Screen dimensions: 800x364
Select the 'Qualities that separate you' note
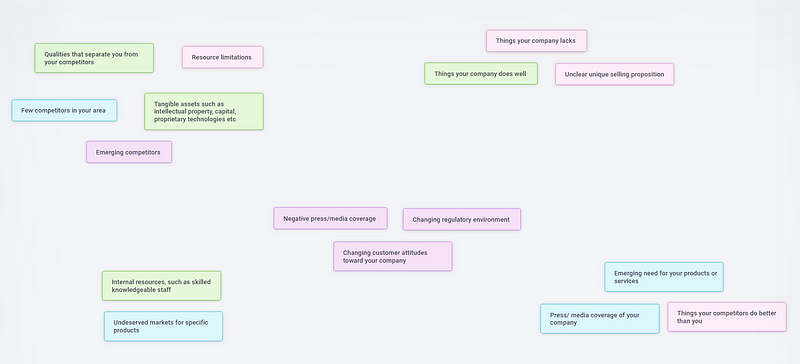94,58
